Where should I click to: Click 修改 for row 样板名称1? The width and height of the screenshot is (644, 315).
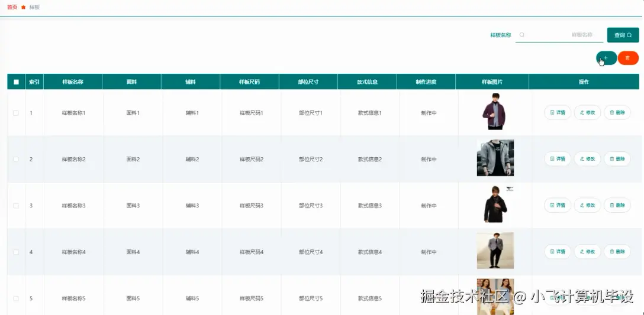(587, 112)
